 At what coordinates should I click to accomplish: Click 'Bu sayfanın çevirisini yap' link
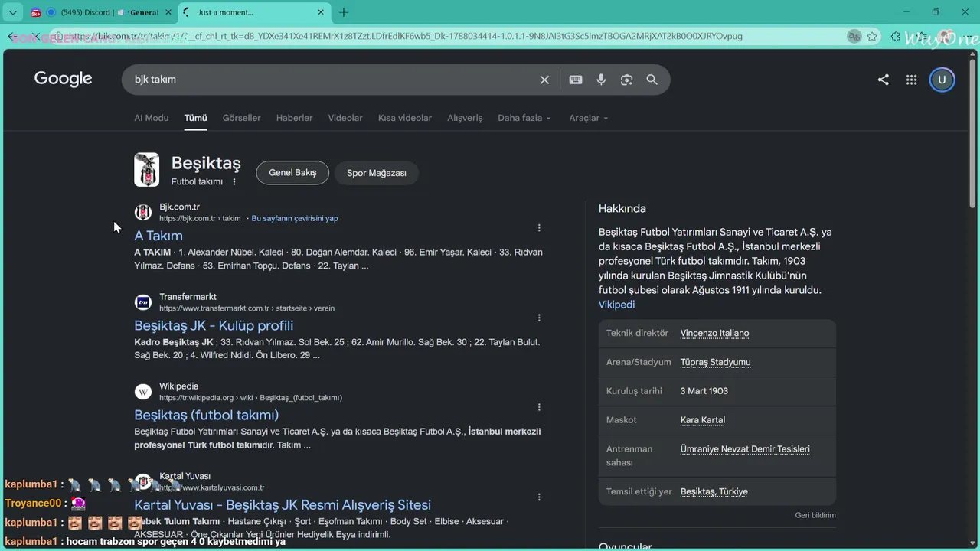(295, 218)
